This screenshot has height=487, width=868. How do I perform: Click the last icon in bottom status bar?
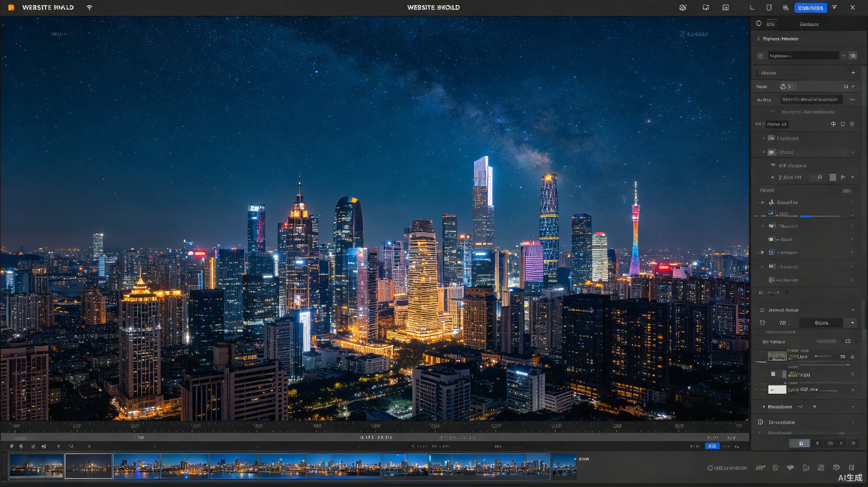[852, 468]
